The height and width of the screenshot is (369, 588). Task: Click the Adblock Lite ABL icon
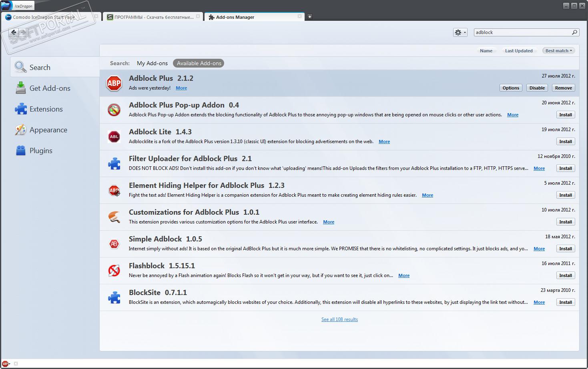(x=114, y=137)
